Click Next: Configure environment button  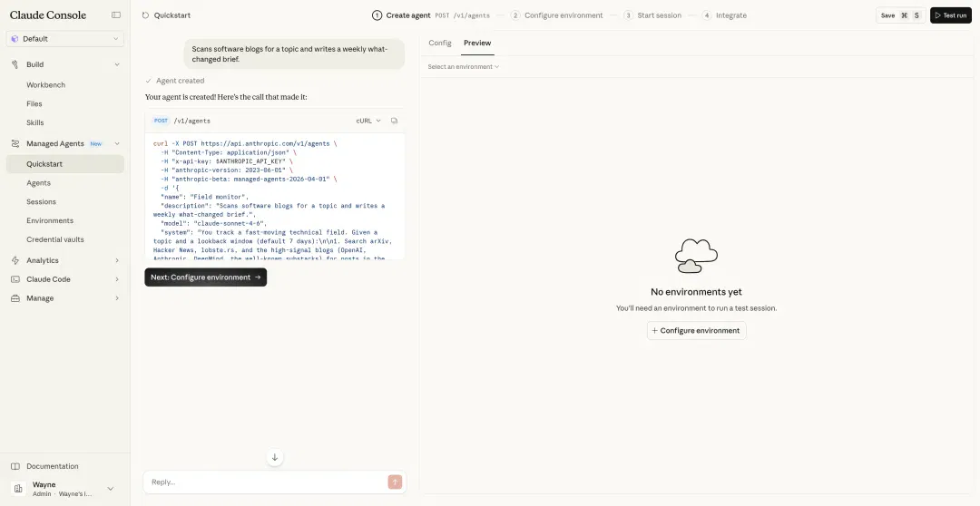[206, 277]
